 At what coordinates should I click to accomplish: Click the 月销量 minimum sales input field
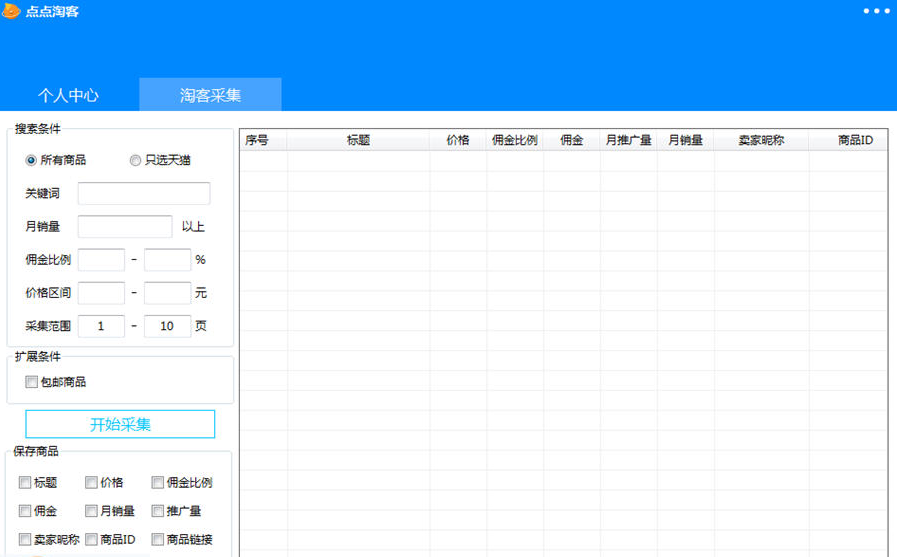tap(125, 227)
